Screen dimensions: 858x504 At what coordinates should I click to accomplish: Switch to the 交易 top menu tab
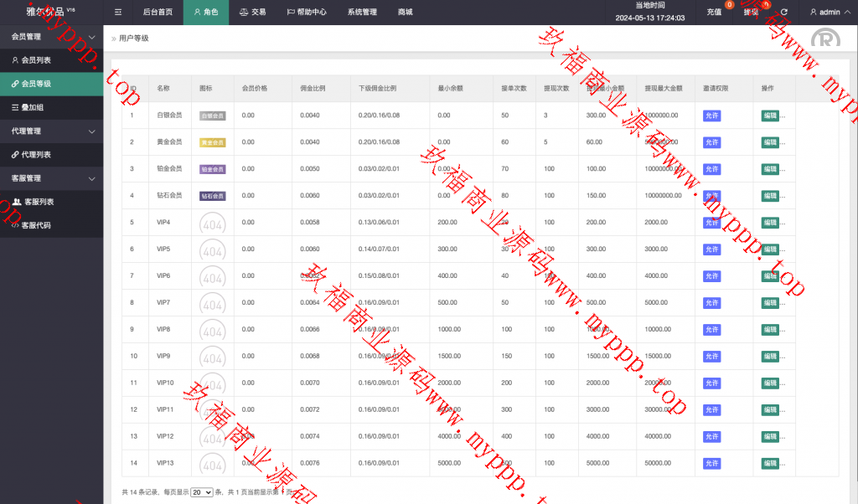coord(252,13)
